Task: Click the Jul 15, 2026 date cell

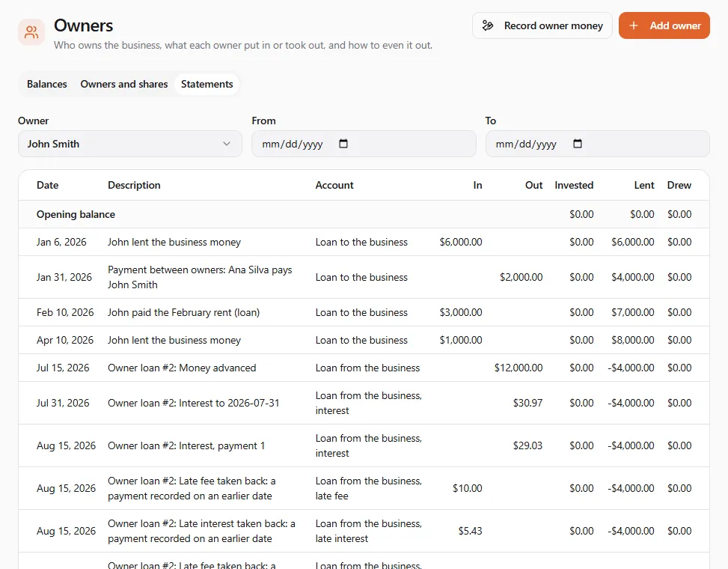Action: (63, 368)
